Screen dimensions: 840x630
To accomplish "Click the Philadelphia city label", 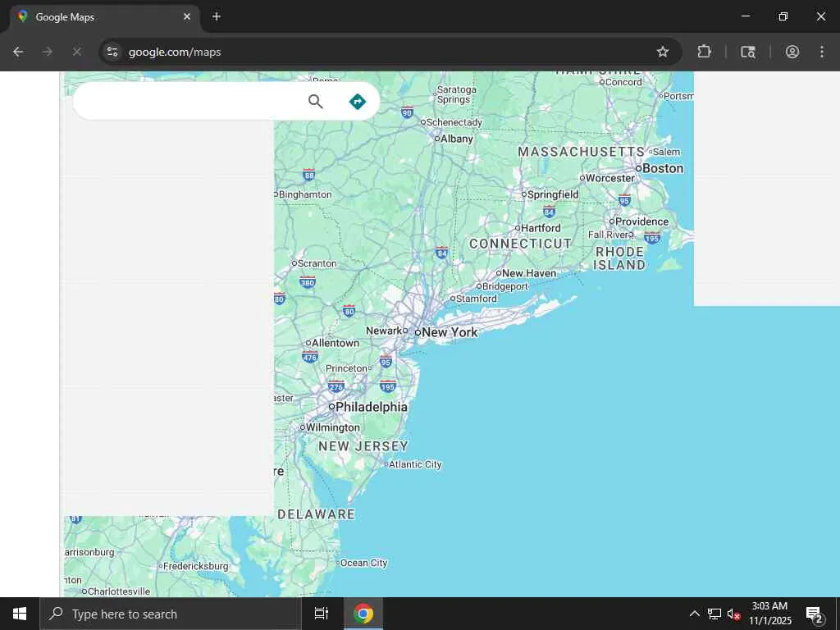I will pyautogui.click(x=372, y=407).
